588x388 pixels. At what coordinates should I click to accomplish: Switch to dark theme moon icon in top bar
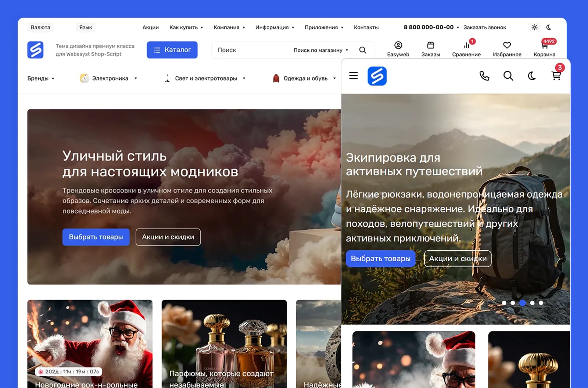[549, 27]
